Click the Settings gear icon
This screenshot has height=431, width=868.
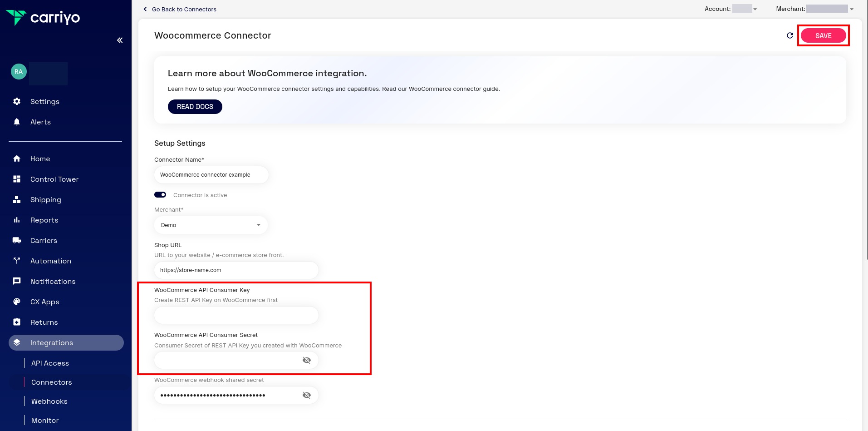tap(17, 101)
